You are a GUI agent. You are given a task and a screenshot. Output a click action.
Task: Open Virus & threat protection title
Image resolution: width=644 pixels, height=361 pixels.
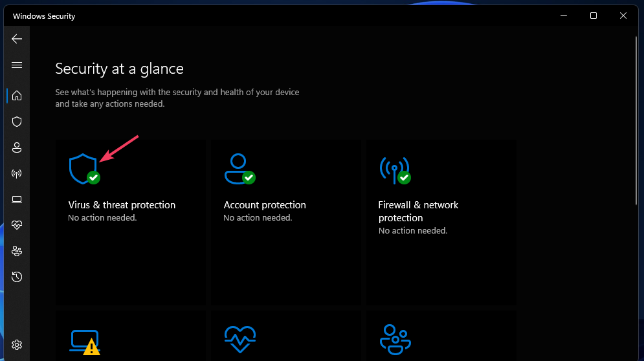pyautogui.click(x=122, y=205)
